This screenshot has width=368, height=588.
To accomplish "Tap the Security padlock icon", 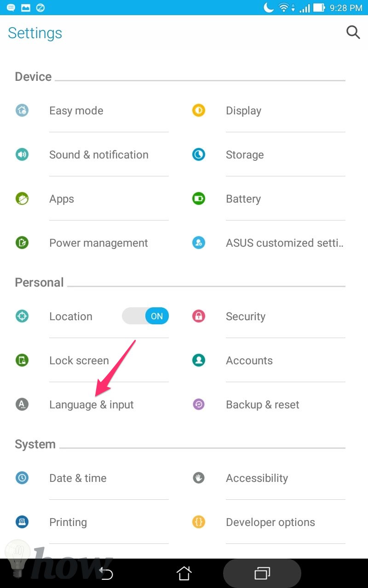I will [x=199, y=316].
